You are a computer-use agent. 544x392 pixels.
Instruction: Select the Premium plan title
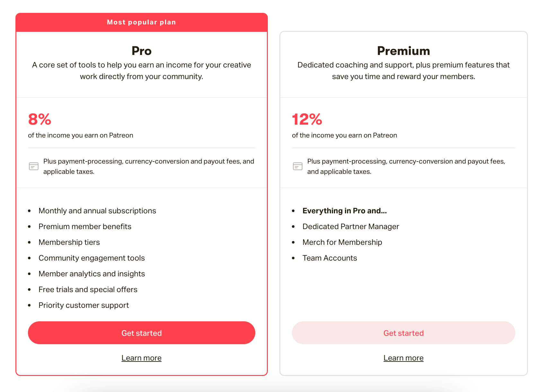tap(403, 50)
